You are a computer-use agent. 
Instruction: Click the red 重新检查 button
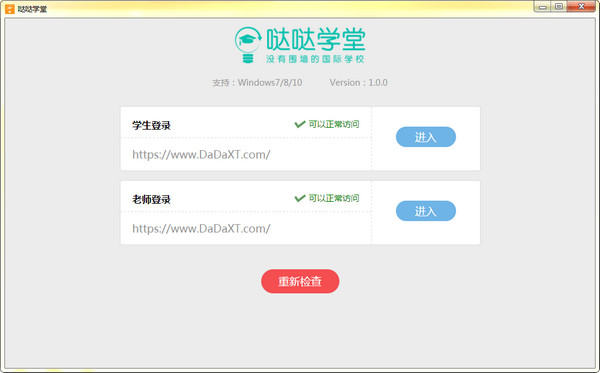click(x=300, y=281)
